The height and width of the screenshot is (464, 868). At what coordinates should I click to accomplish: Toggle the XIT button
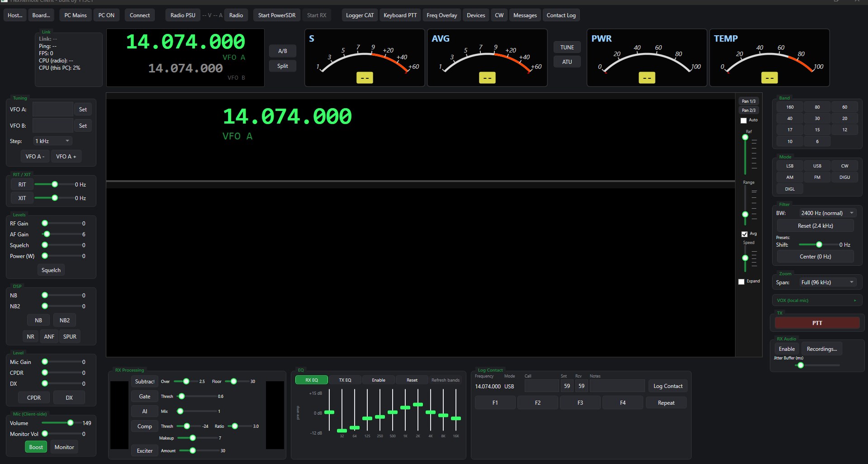pyautogui.click(x=22, y=198)
